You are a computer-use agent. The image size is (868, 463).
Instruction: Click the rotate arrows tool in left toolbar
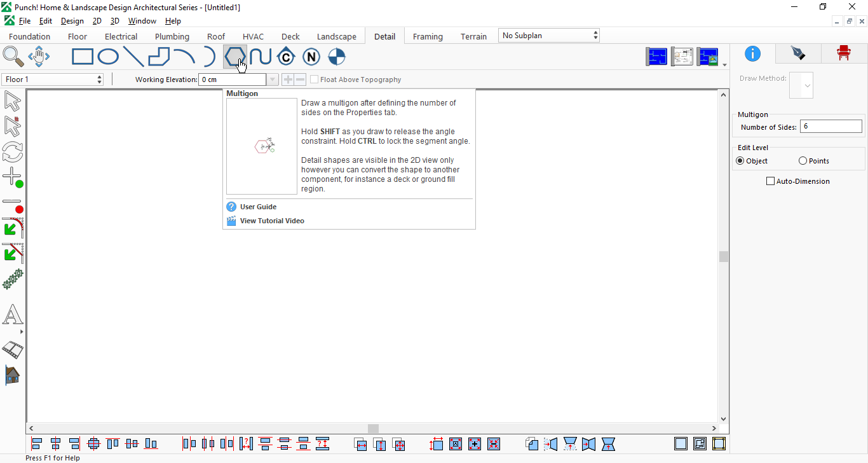tap(13, 151)
